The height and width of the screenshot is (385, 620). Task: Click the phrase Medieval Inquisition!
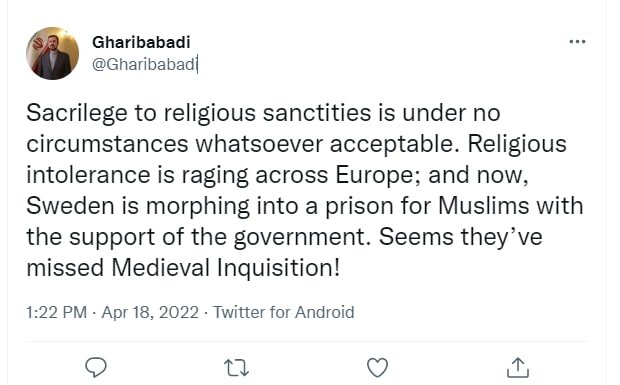pyautogui.click(x=225, y=268)
